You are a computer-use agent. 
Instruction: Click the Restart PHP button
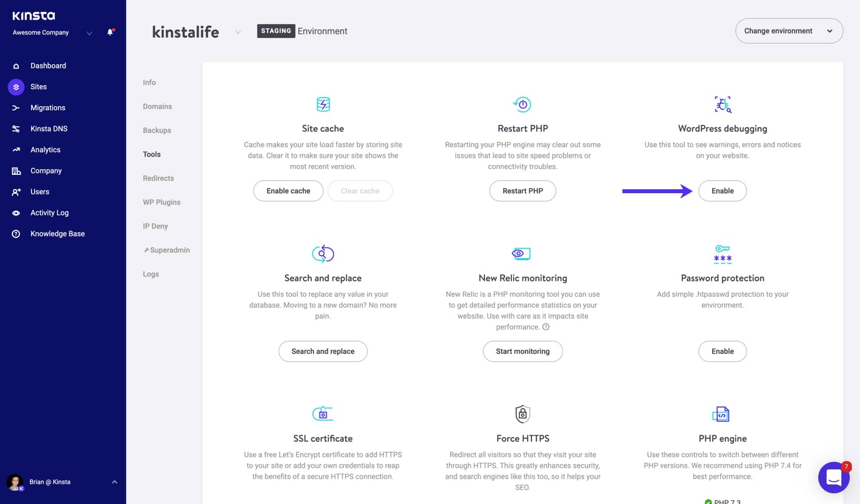point(522,191)
